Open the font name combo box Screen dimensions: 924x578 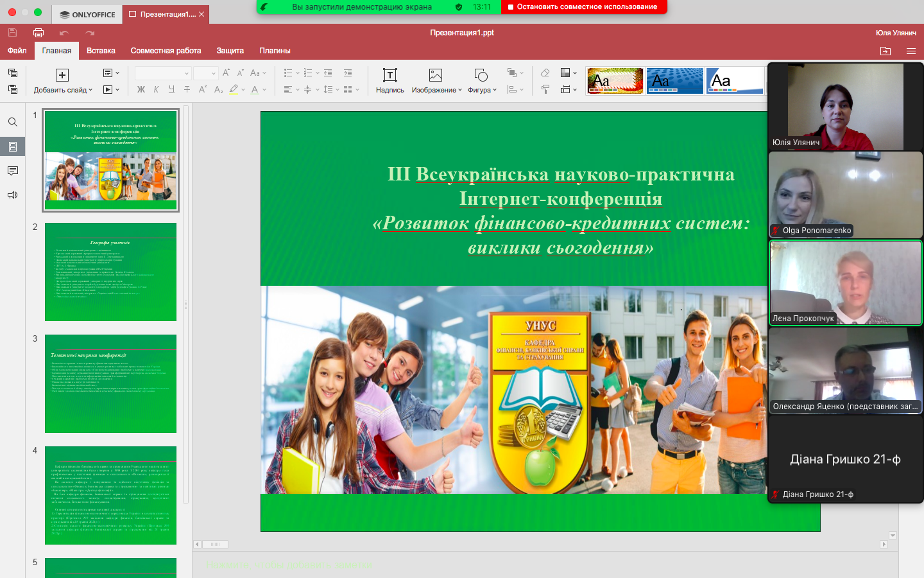click(x=163, y=73)
